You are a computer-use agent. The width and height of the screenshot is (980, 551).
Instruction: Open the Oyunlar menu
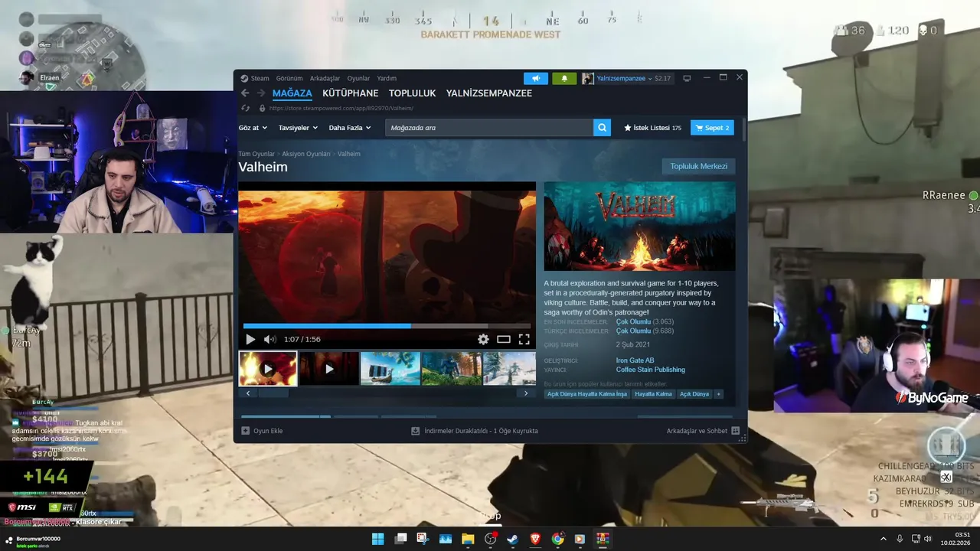pyautogui.click(x=358, y=78)
